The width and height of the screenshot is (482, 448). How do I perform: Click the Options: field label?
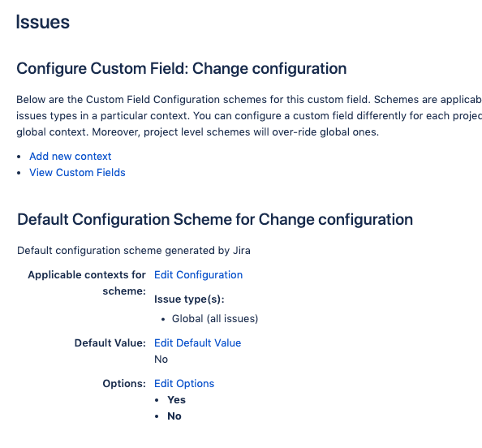124,383
